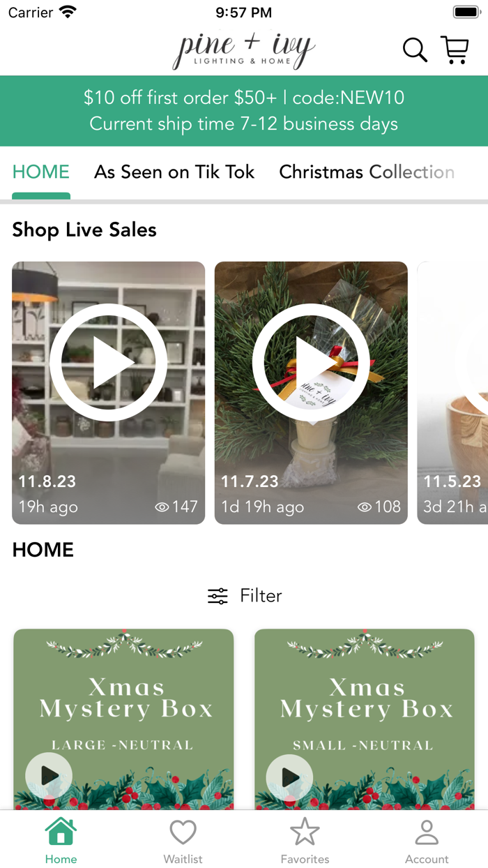Open the shopping cart
488x868 pixels.
pyautogui.click(x=455, y=50)
